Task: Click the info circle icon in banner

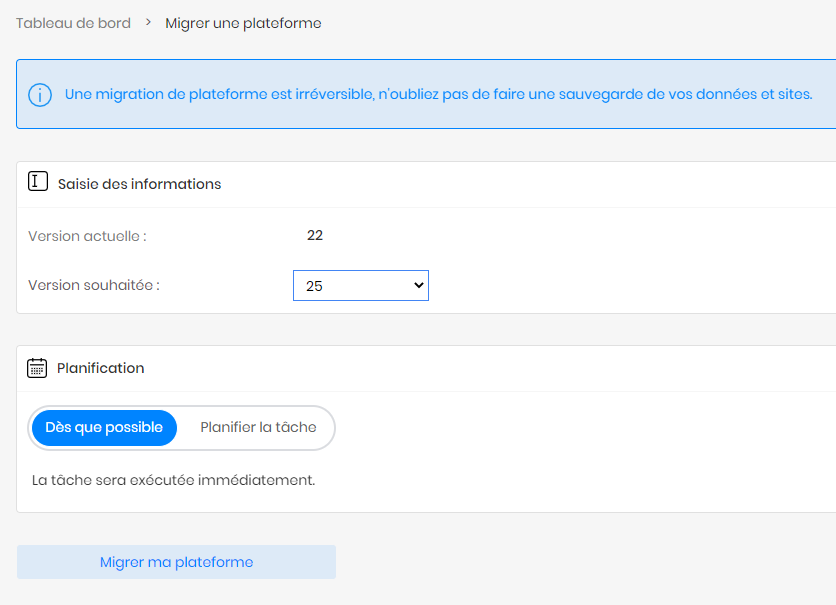Action: point(40,95)
